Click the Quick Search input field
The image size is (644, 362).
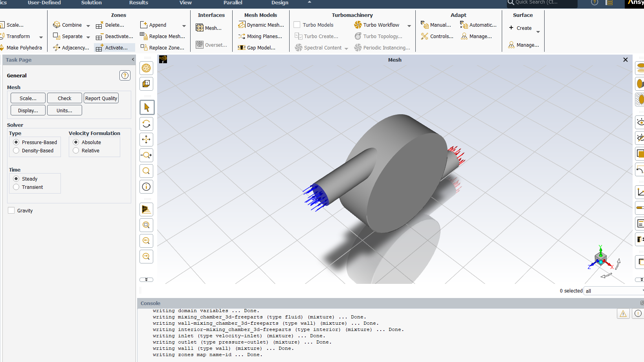coord(544,3)
